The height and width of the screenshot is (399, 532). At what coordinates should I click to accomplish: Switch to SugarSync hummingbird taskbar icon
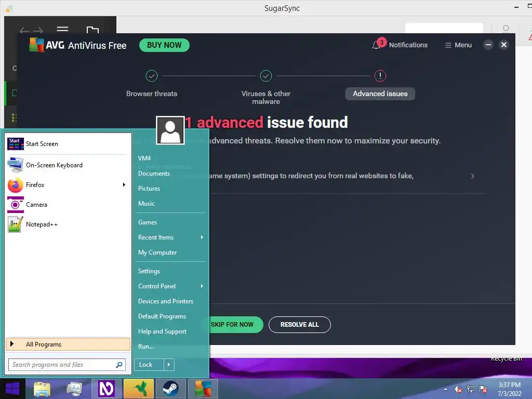pyautogui.click(x=138, y=389)
